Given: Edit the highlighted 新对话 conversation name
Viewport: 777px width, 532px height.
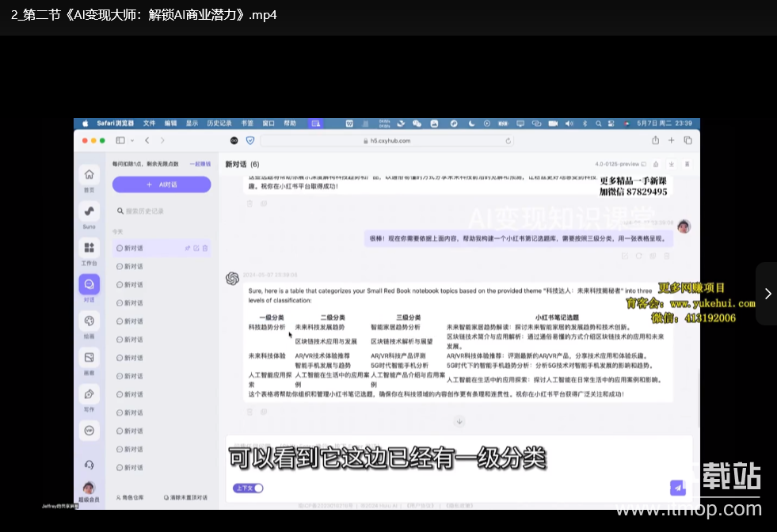Looking at the screenshot, I should 196,248.
